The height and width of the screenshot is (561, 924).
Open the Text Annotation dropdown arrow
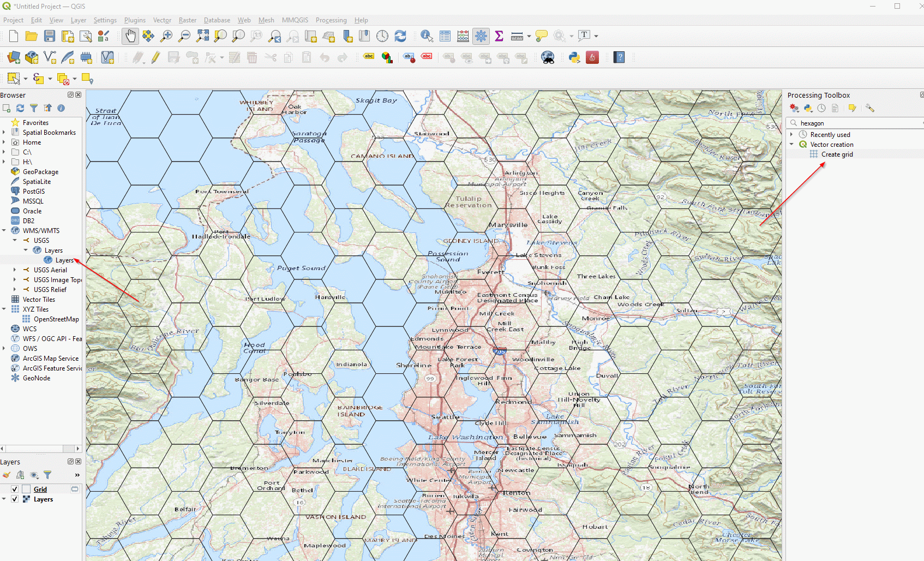596,36
